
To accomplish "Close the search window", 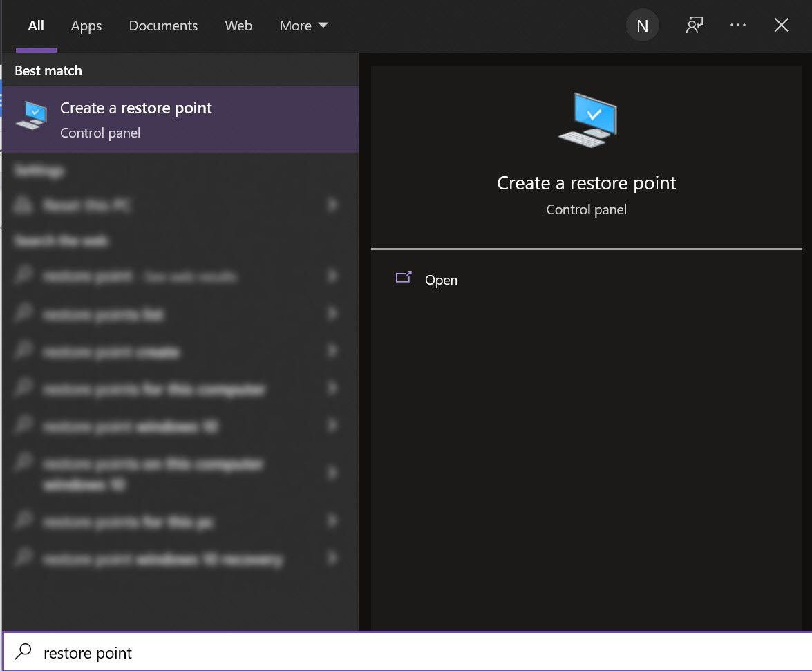I will 781,25.
